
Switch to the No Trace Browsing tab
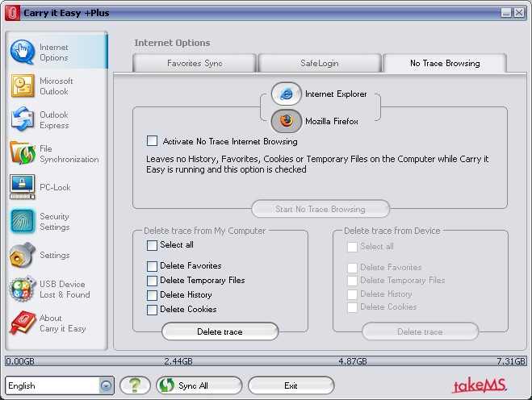click(x=445, y=63)
